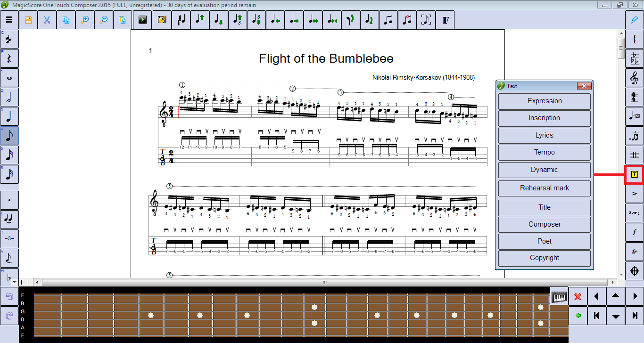The image size is (644, 343).
Task: Open the hamburger main menu
Action: coord(9,20)
